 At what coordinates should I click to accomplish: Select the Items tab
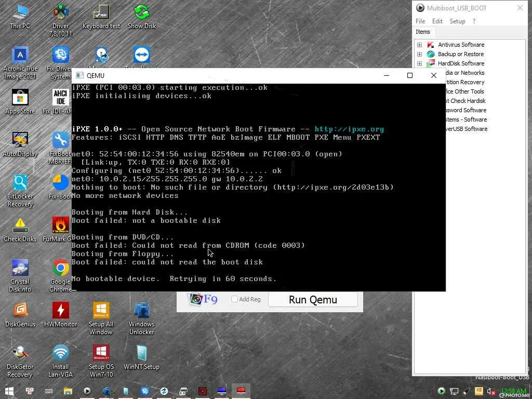(423, 32)
